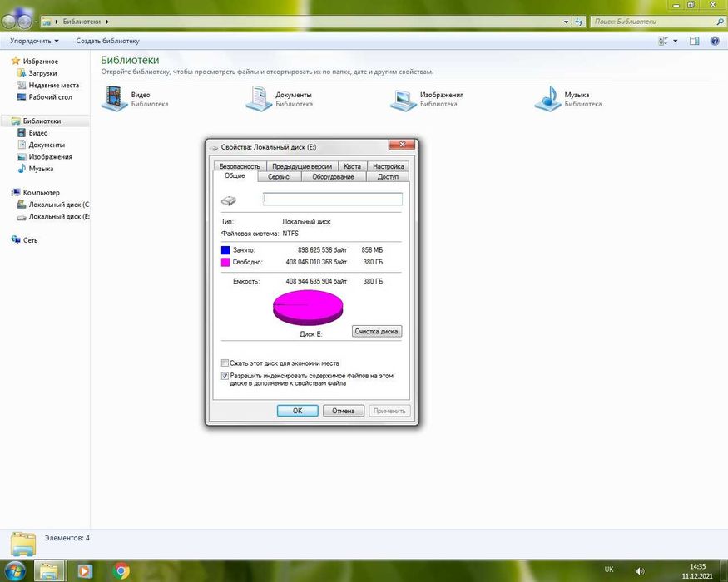Click the magenta disk usage pie chart
Image resolution: width=728 pixels, height=582 pixels.
(x=308, y=308)
